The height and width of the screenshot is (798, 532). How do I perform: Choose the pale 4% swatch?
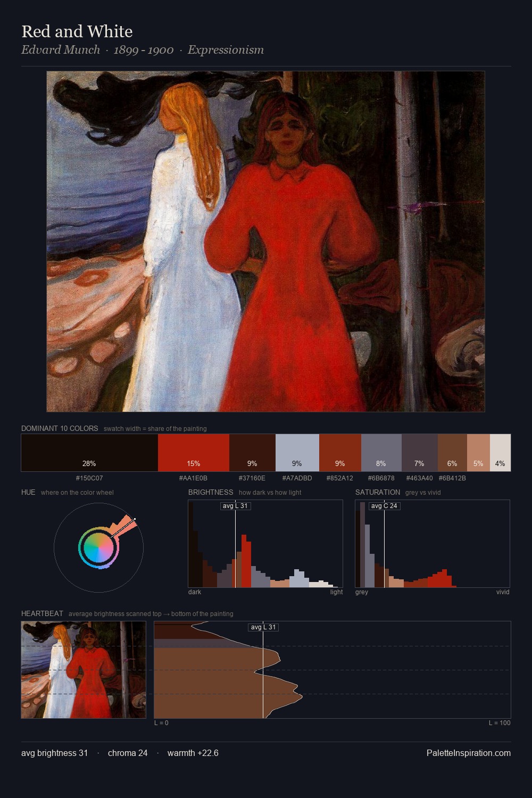(x=500, y=453)
